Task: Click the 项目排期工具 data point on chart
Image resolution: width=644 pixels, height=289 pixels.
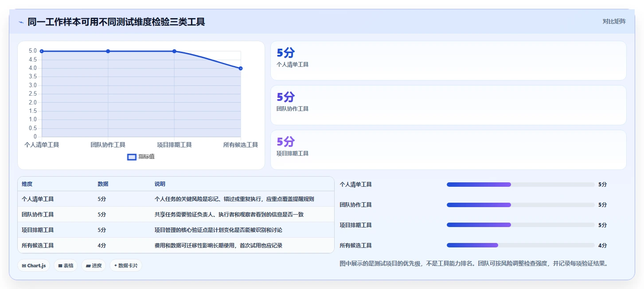Action: click(174, 51)
